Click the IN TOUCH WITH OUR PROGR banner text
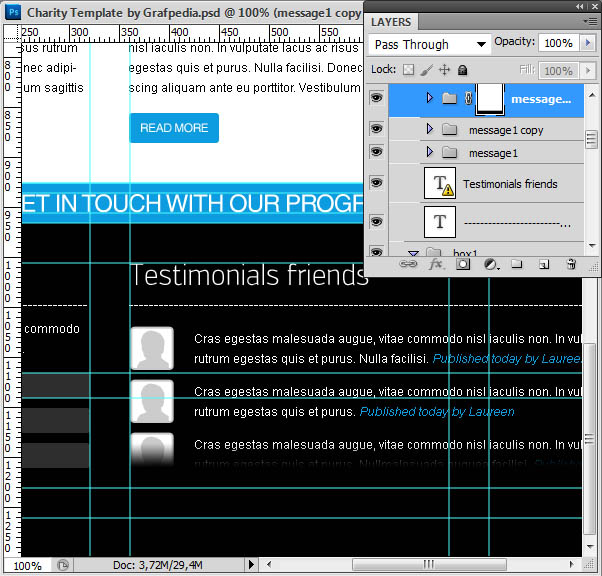602x576 pixels. [x=209, y=203]
